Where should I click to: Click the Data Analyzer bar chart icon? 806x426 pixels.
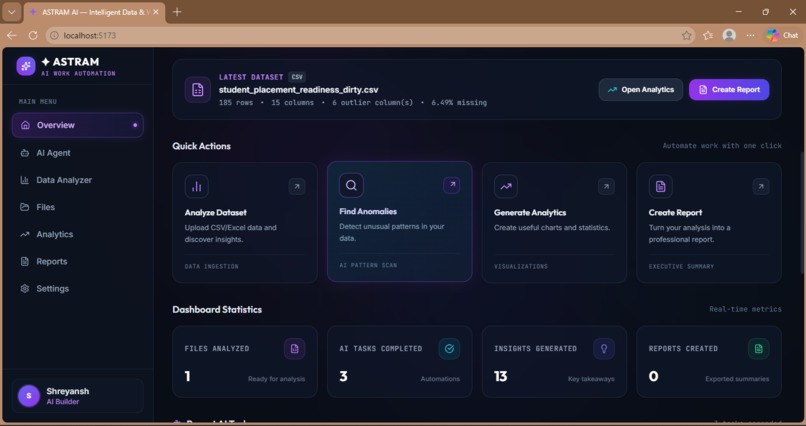coord(25,180)
